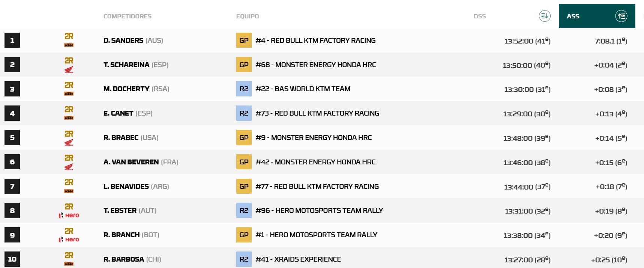Click the R2 class badge for #73 Red Bull KTM
644x268 pixels.
click(244, 113)
